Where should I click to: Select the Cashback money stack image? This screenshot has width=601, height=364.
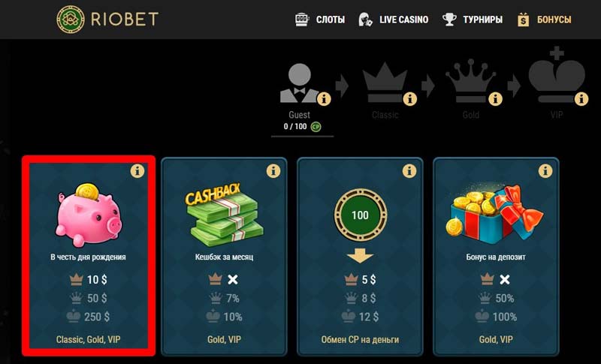[x=224, y=214]
